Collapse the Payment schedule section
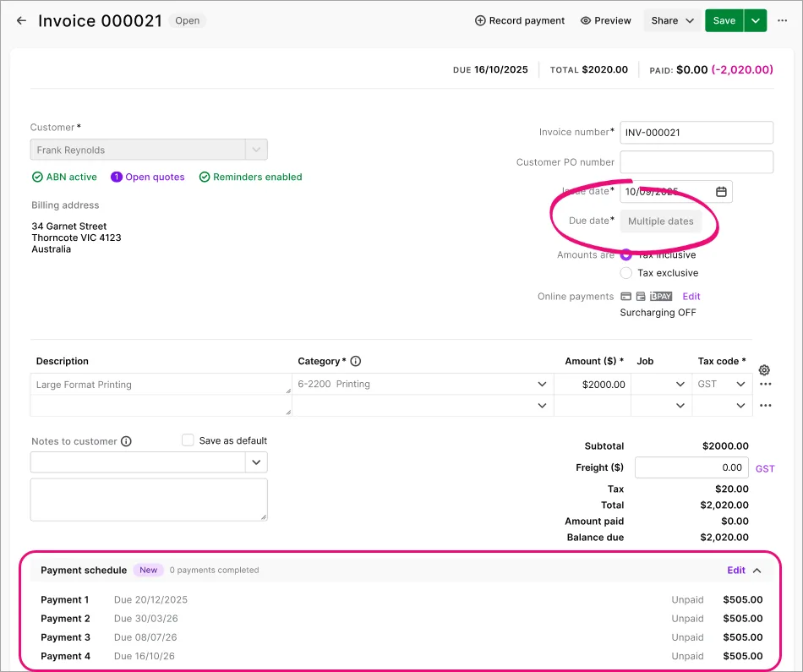This screenshot has width=803, height=672. pos(757,571)
